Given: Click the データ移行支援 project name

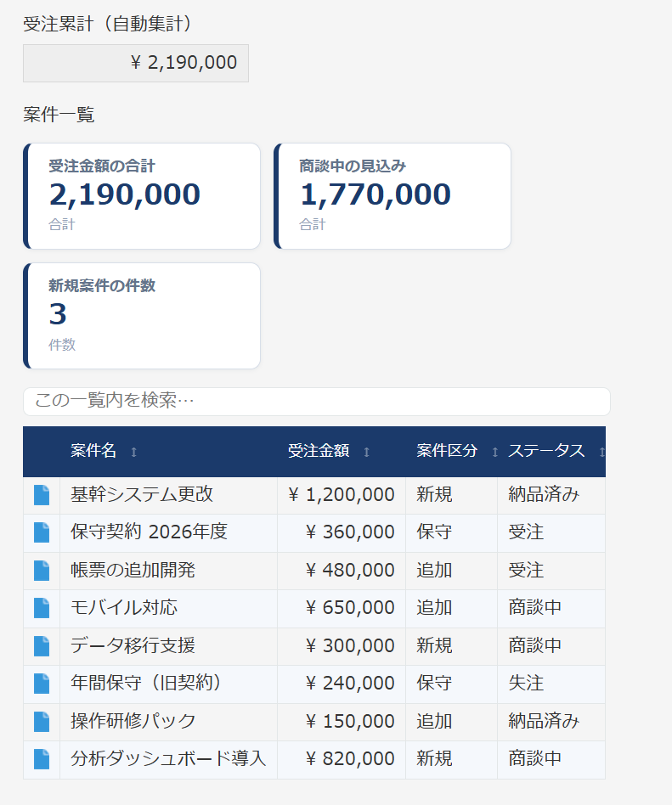Looking at the screenshot, I should (133, 645).
